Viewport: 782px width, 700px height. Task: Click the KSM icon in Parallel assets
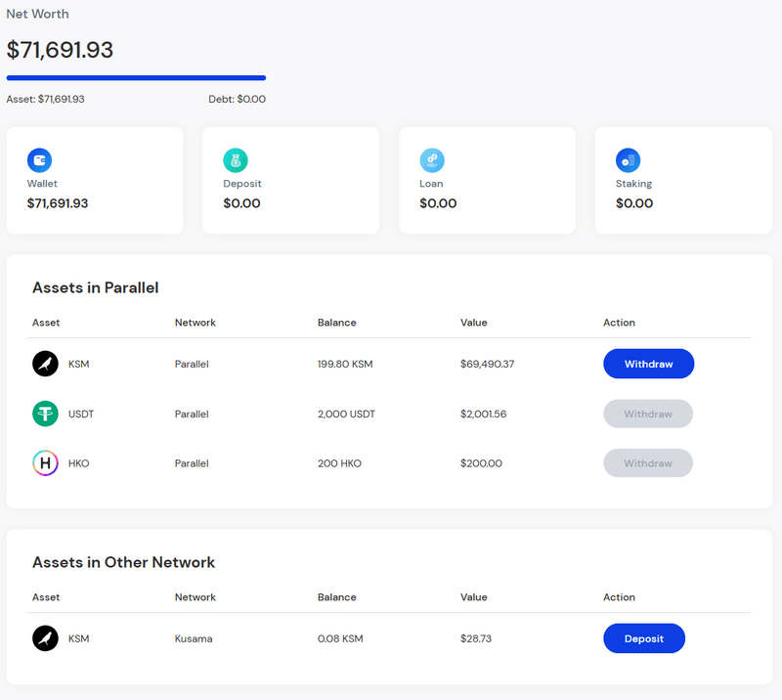45,364
